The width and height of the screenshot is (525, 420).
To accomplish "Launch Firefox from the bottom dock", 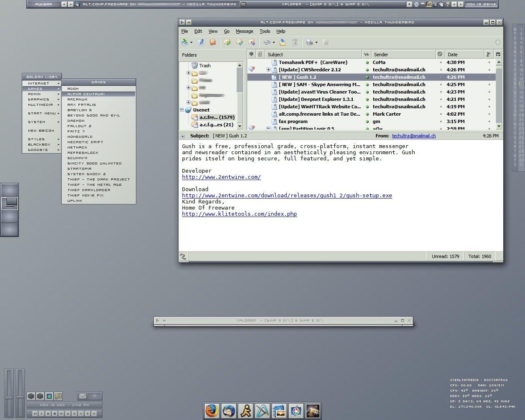I will point(212,411).
